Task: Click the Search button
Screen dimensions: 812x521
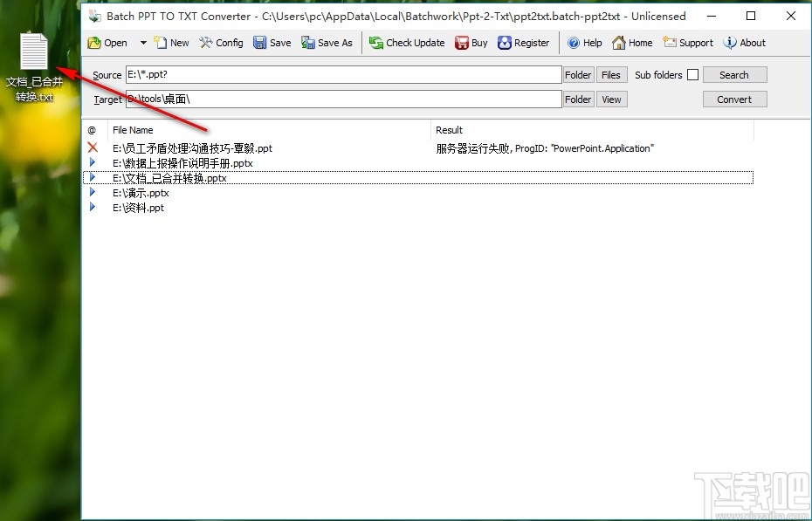Action: 734,74
